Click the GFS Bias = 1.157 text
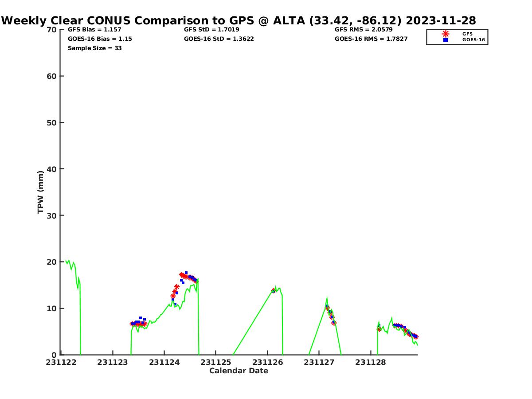This screenshot has width=532, height=399. tap(94, 30)
